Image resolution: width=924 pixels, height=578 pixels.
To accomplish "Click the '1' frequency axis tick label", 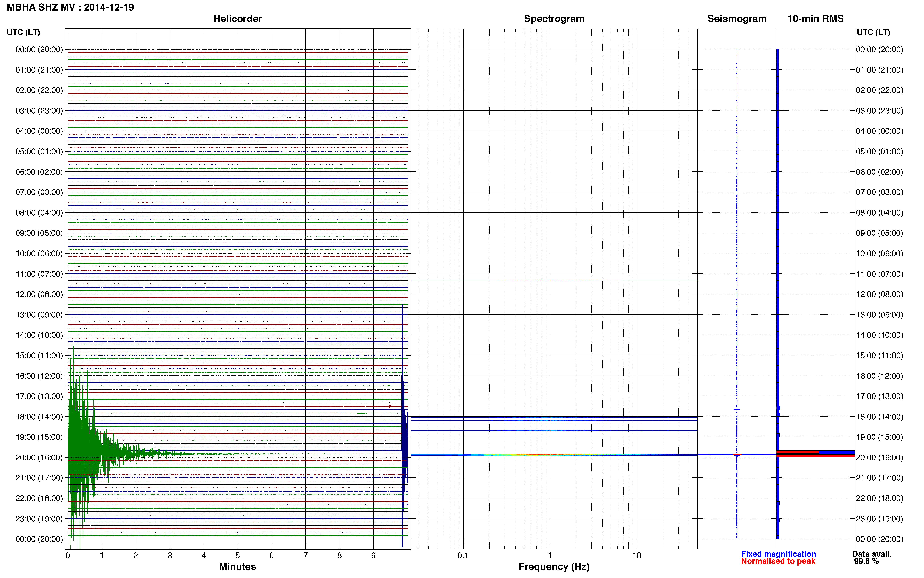I will pyautogui.click(x=550, y=555).
